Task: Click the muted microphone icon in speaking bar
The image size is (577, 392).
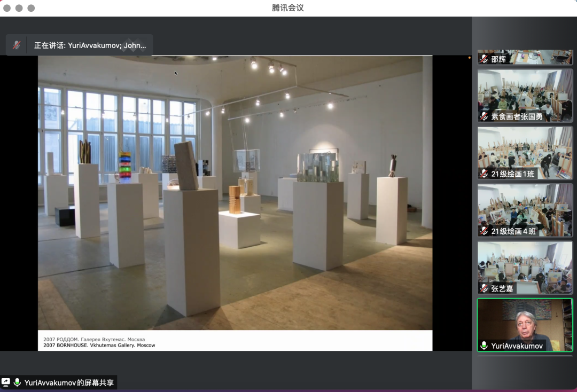Action: pos(17,45)
